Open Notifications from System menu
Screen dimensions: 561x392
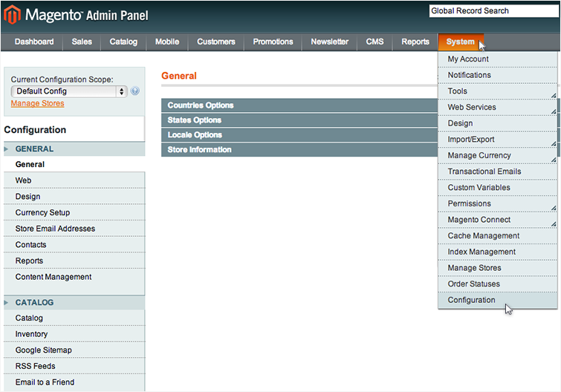click(497, 75)
